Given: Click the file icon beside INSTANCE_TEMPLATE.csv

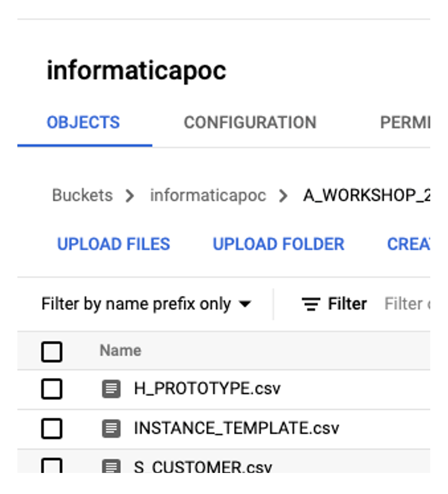Looking at the screenshot, I should click(111, 429).
